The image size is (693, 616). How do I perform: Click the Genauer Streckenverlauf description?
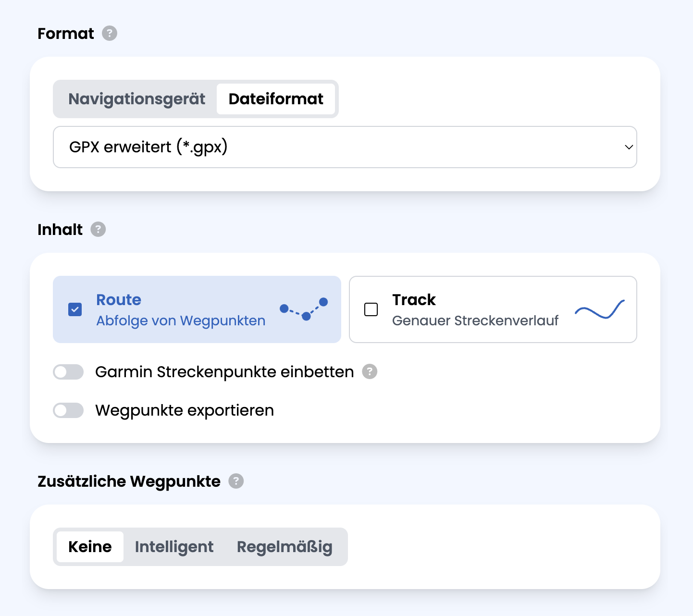pos(475,320)
